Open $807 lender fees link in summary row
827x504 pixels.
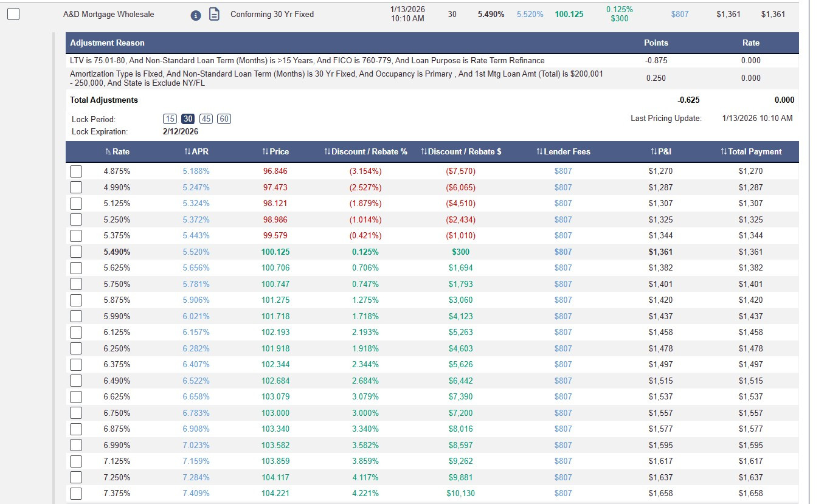[x=680, y=14]
